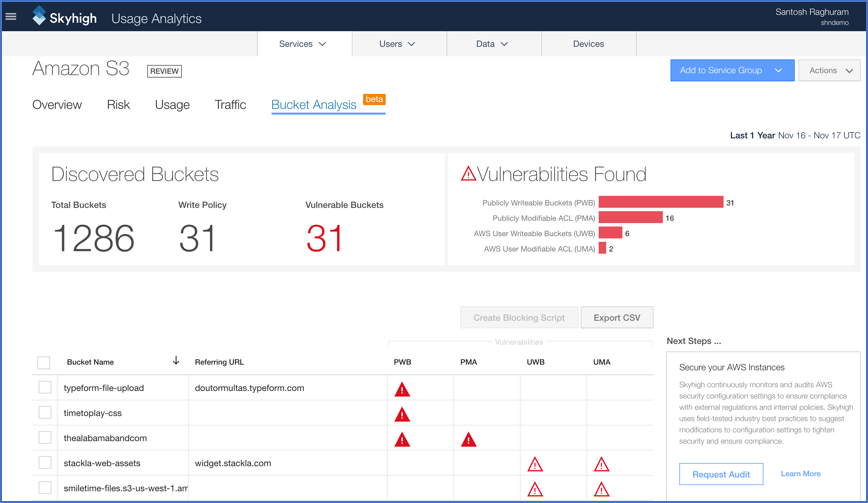Click the Last 1 Year date range
Image resolution: width=868 pixels, height=503 pixels.
(795, 135)
